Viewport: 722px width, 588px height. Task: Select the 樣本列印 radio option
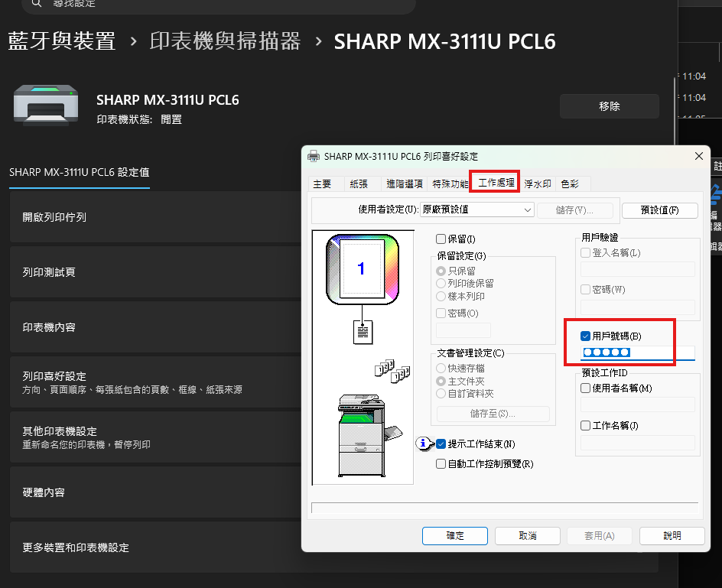(441, 296)
